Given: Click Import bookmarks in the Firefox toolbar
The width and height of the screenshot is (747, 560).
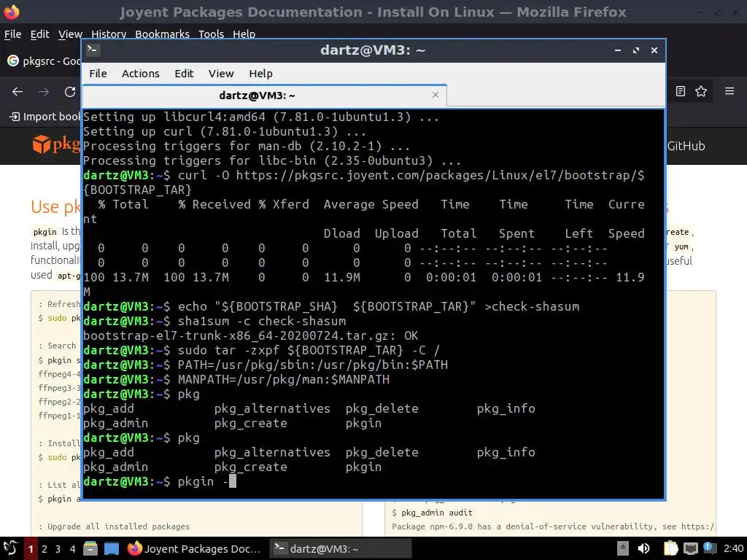Looking at the screenshot, I should pyautogui.click(x=45, y=117).
